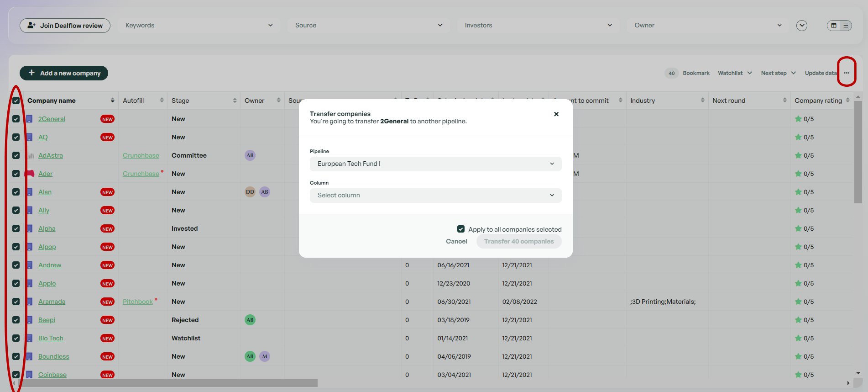The width and height of the screenshot is (868, 392).
Task: Sort by Company rating column arrows
Action: 847,101
